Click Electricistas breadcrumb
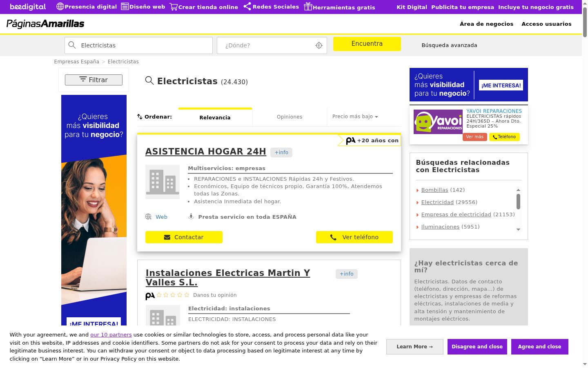The image size is (588, 368). (123, 62)
